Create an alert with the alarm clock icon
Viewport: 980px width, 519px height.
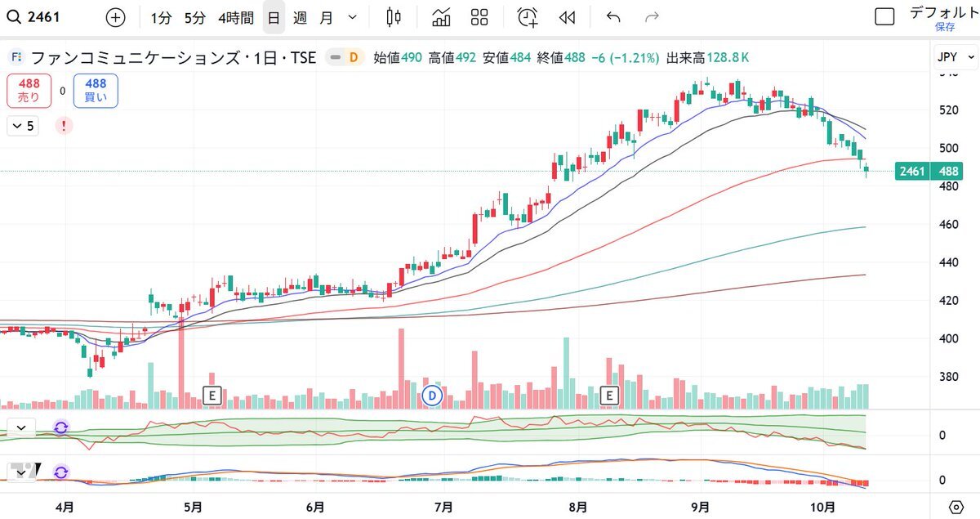click(528, 17)
